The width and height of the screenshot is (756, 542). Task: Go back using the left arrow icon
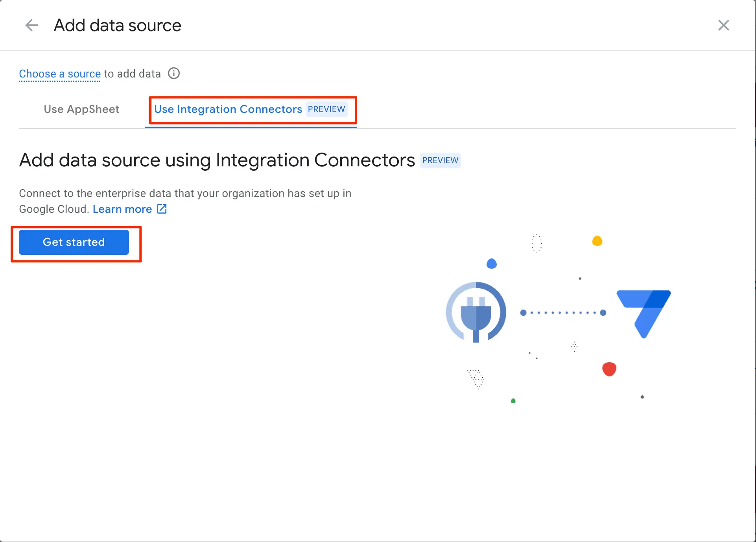click(31, 26)
